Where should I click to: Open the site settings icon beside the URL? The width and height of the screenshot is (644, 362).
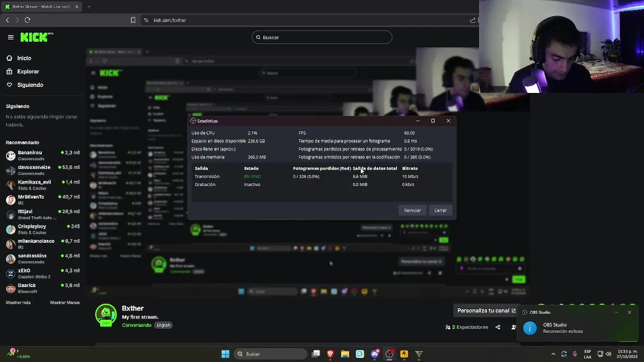tap(146, 20)
